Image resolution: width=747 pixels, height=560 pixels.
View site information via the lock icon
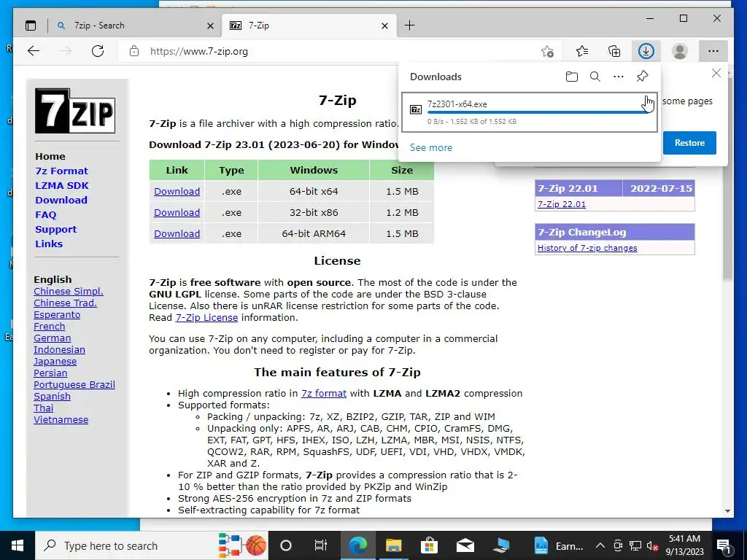pos(134,51)
